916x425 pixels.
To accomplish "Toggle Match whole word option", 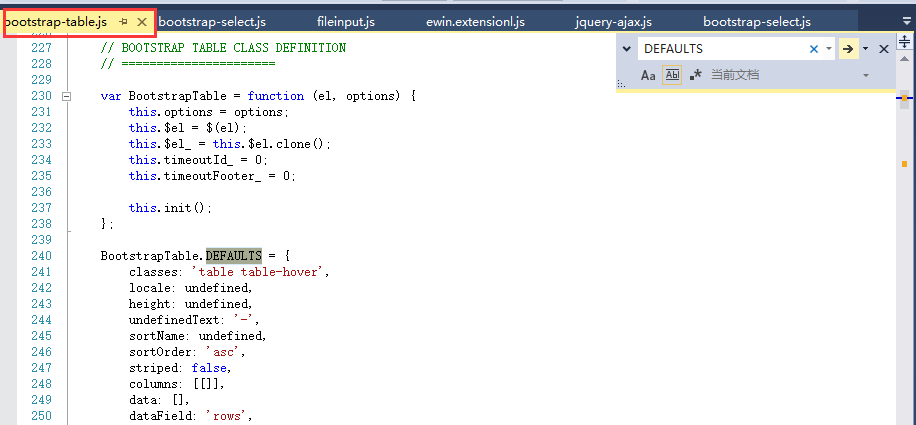I will (672, 75).
